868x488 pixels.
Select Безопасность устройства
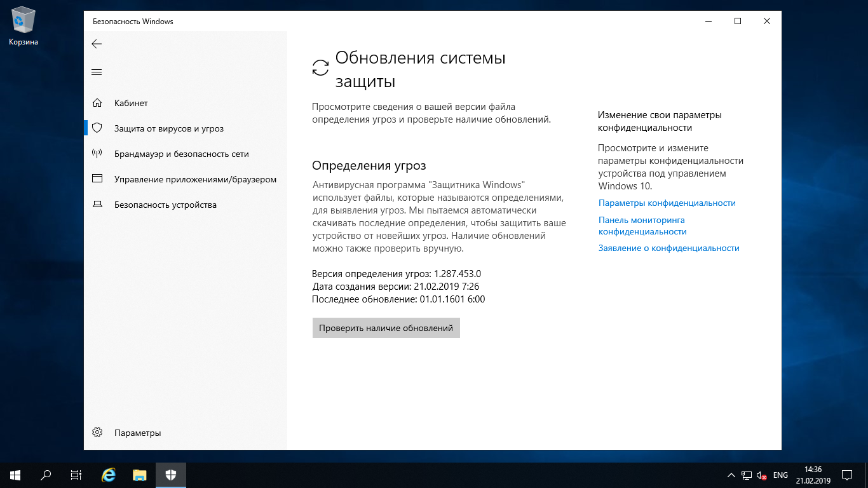point(186,205)
